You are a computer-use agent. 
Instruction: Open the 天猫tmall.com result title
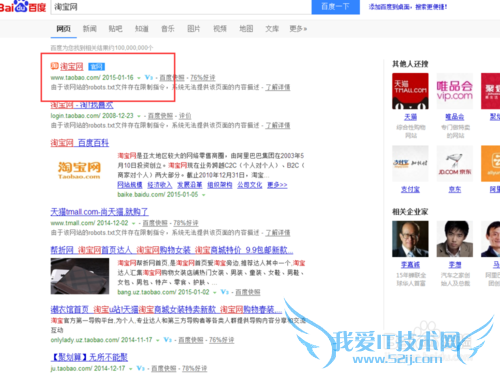click(99, 212)
